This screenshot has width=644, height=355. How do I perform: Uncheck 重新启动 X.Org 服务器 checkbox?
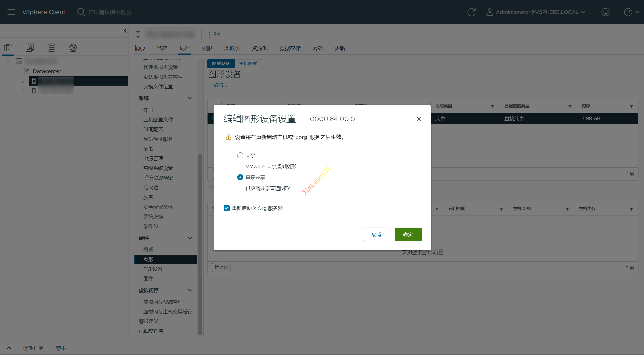click(x=227, y=208)
